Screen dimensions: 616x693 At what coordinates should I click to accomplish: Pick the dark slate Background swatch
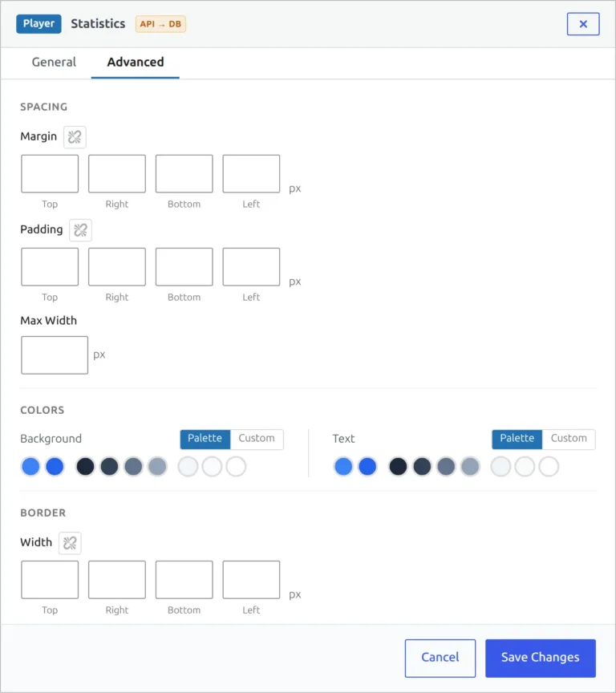[x=109, y=467]
